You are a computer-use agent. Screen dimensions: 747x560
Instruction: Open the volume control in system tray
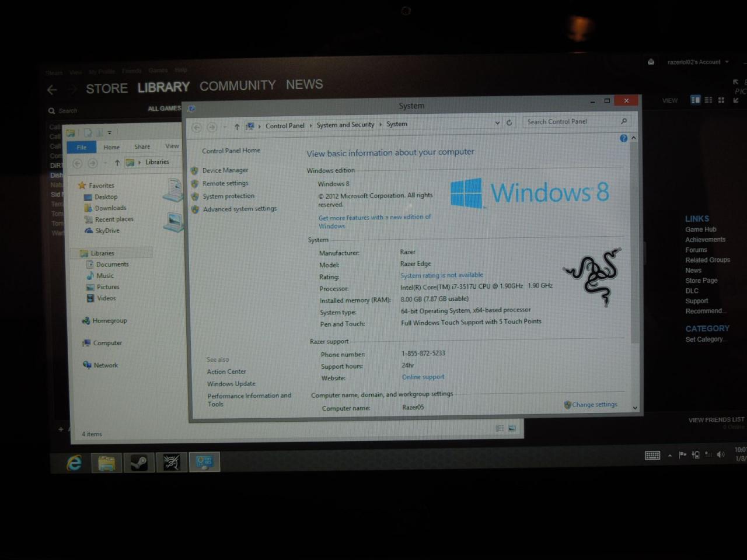[x=721, y=454]
